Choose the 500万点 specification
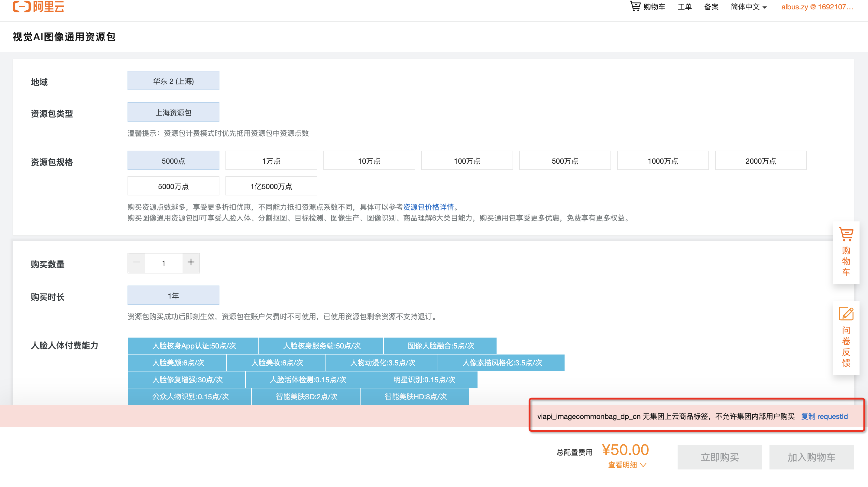The width and height of the screenshot is (868, 487). 565,161
